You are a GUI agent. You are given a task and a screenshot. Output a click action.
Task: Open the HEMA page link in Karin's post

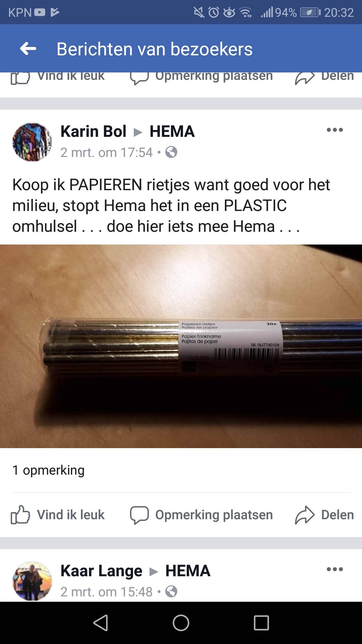[172, 131]
